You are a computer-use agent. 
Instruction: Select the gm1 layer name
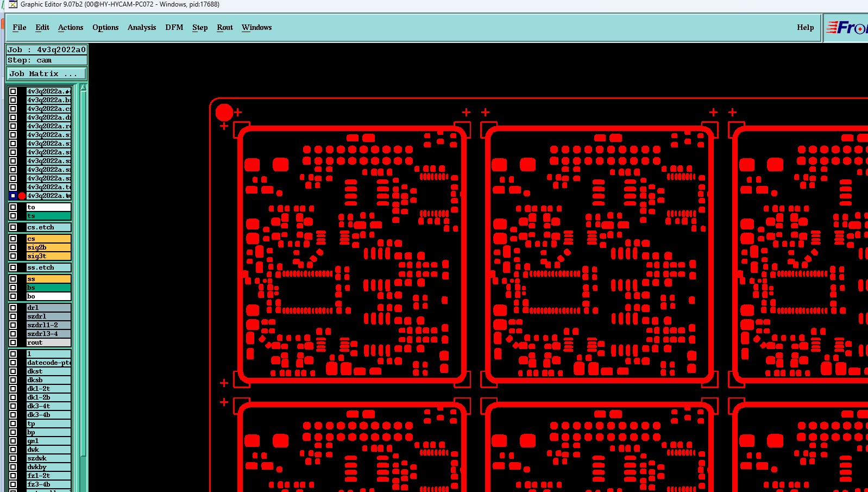(x=49, y=441)
